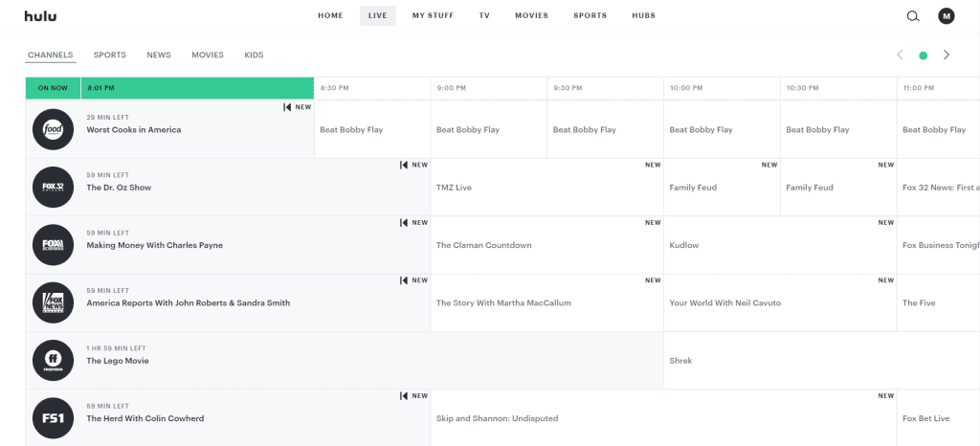Open the search magnifier icon

point(913,15)
